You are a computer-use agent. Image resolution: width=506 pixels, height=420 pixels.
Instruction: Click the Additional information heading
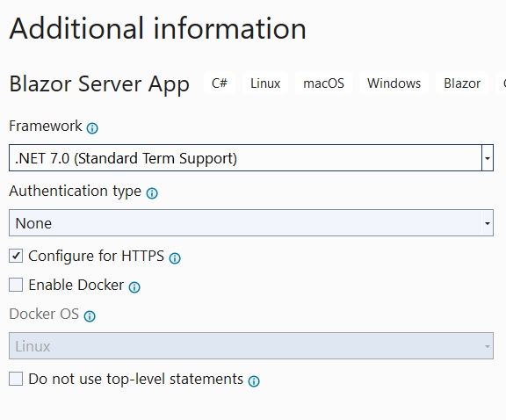tap(157, 28)
